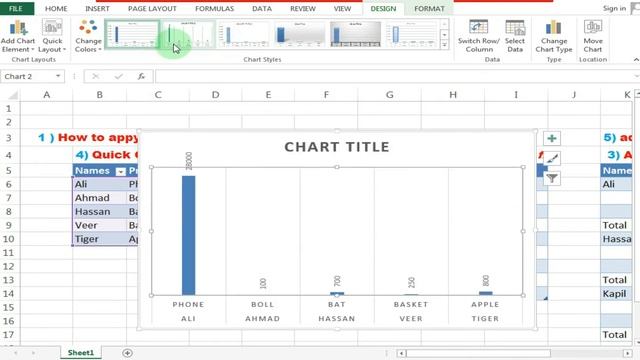Apply the second chart style under the cursor
Screen dimensions: 640x360
[188, 34]
